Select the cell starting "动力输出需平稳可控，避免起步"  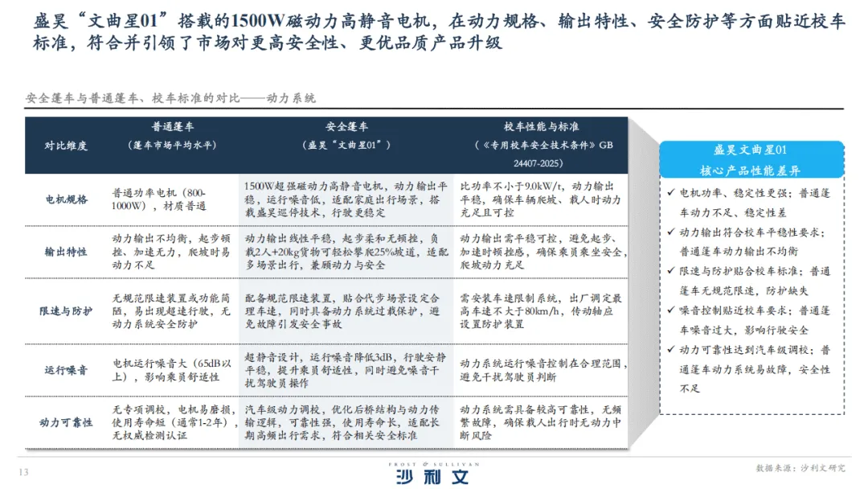tap(543, 252)
